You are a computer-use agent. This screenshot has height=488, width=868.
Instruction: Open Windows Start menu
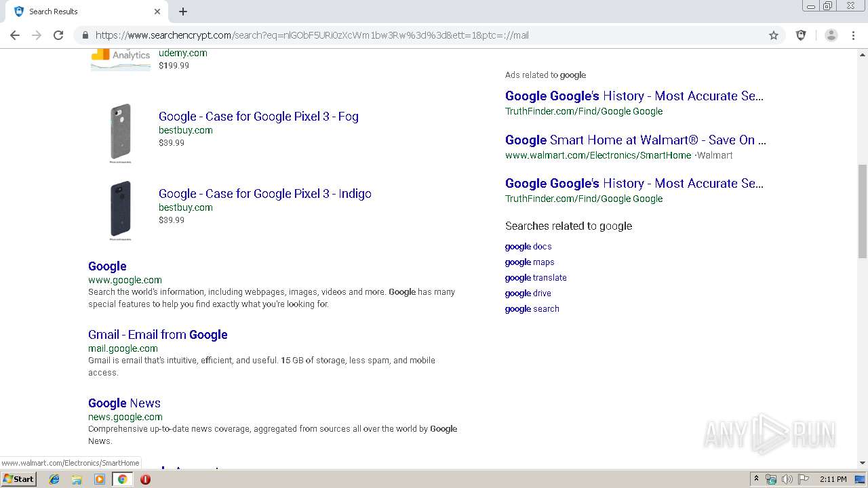pos(18,479)
